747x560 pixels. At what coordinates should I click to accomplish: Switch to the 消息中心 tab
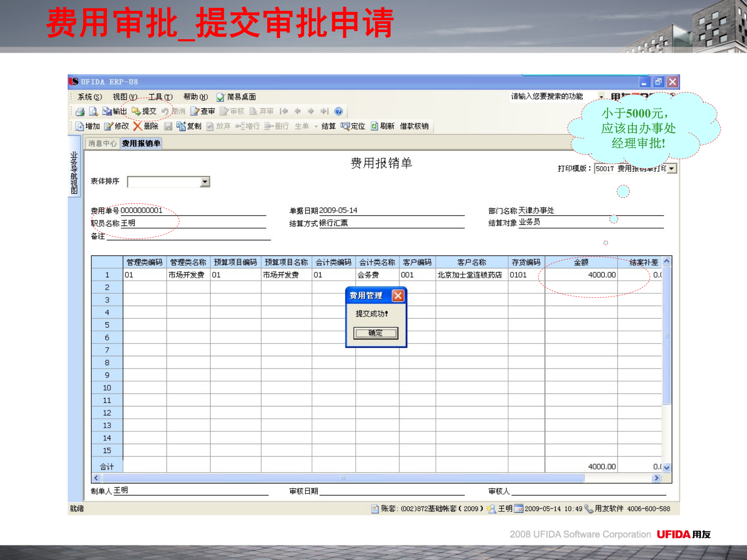pos(102,143)
